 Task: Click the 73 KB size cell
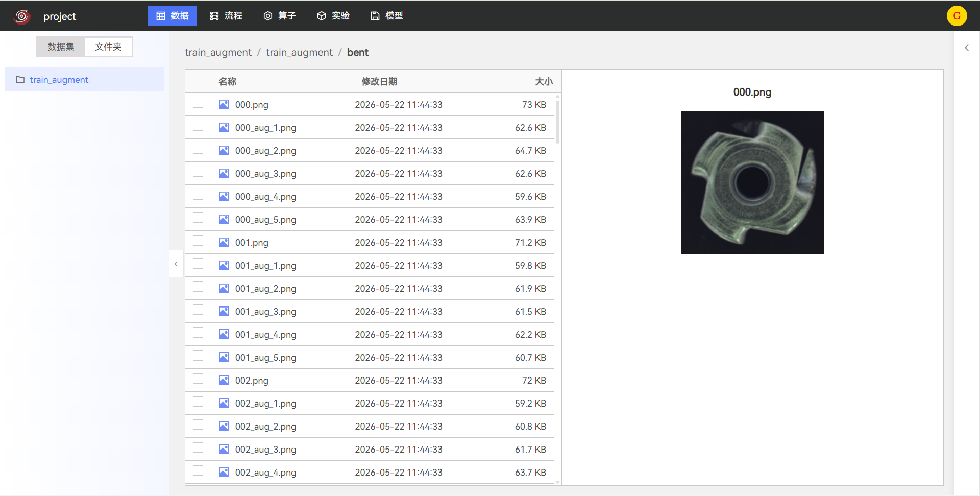[534, 104]
